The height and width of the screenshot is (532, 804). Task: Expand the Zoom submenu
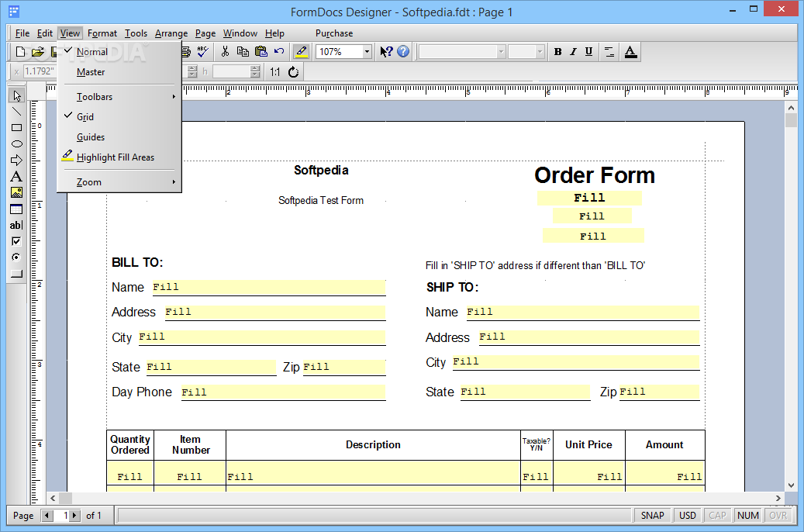[119, 182]
